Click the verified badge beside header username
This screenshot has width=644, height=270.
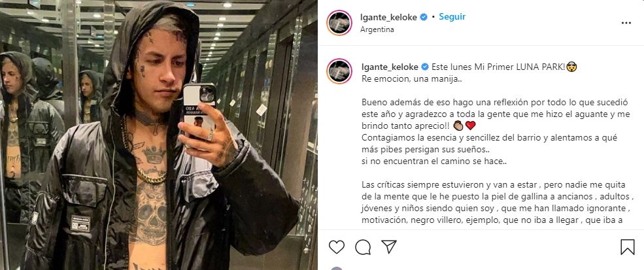[424, 17]
